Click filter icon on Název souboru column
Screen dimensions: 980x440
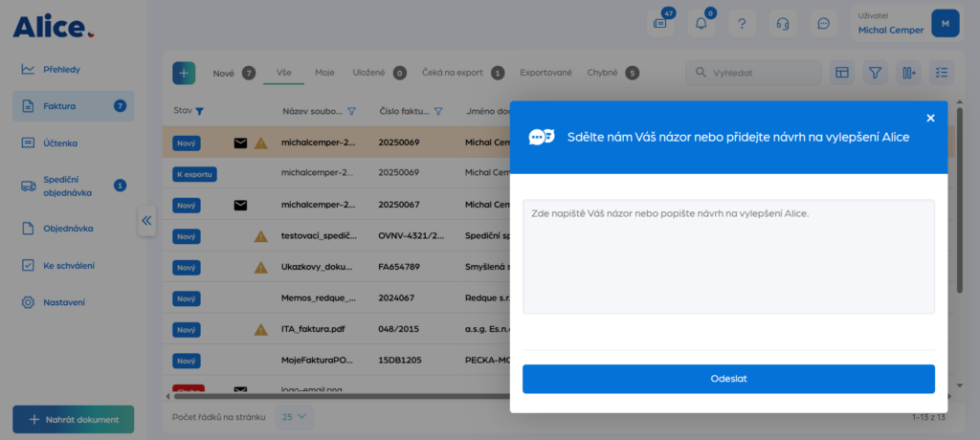click(x=351, y=111)
